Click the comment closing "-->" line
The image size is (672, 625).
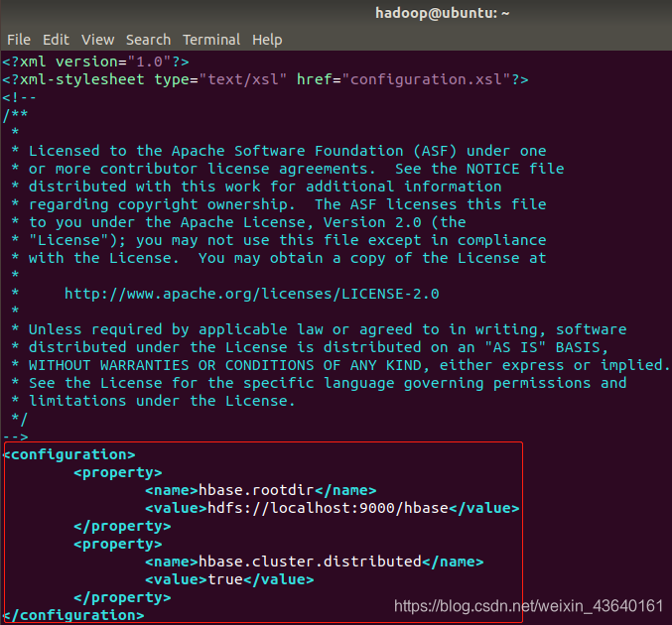click(16, 437)
